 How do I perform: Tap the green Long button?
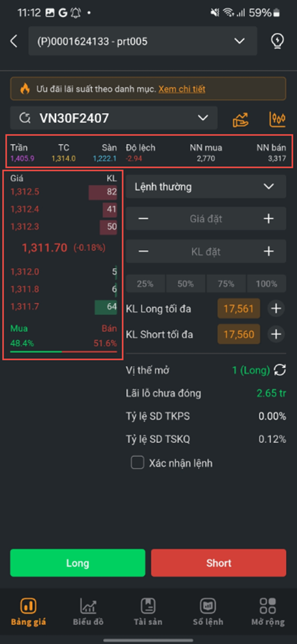pos(78,562)
